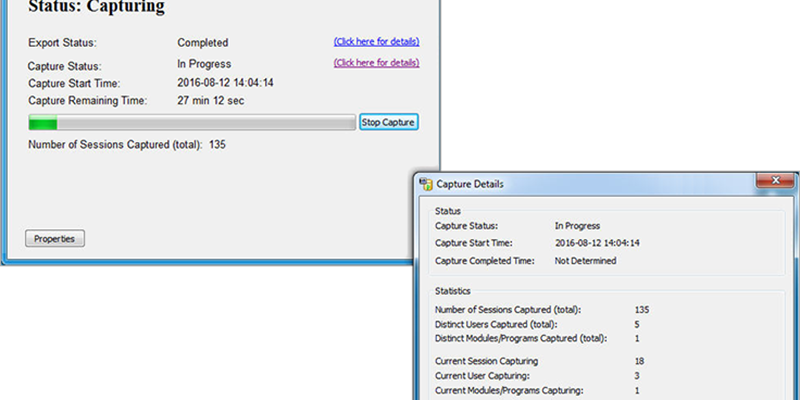The height and width of the screenshot is (400, 800).
Task: Click 'Not Determined' completed time value
Action: pos(585,261)
